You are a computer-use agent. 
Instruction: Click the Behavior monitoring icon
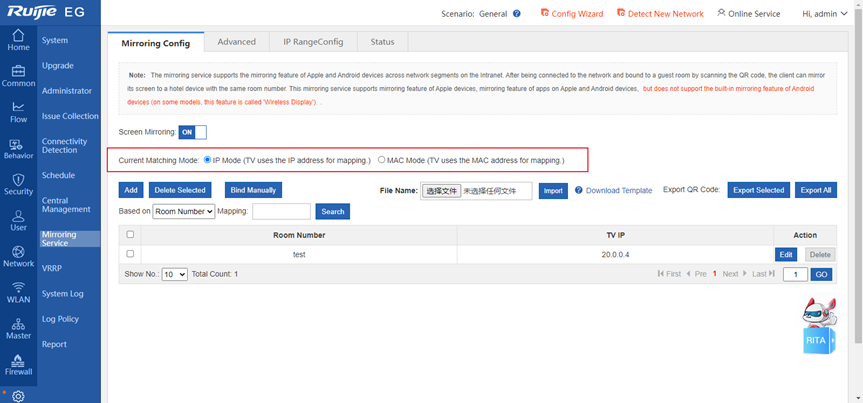click(x=18, y=147)
